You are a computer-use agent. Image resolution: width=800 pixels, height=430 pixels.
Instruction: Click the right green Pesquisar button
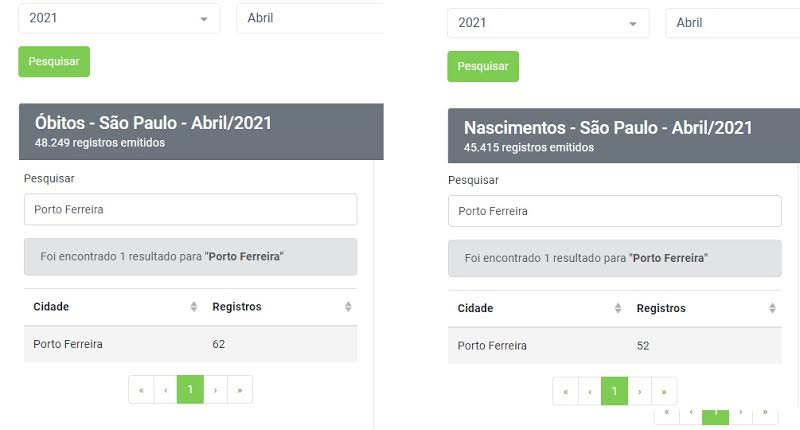pyautogui.click(x=483, y=66)
